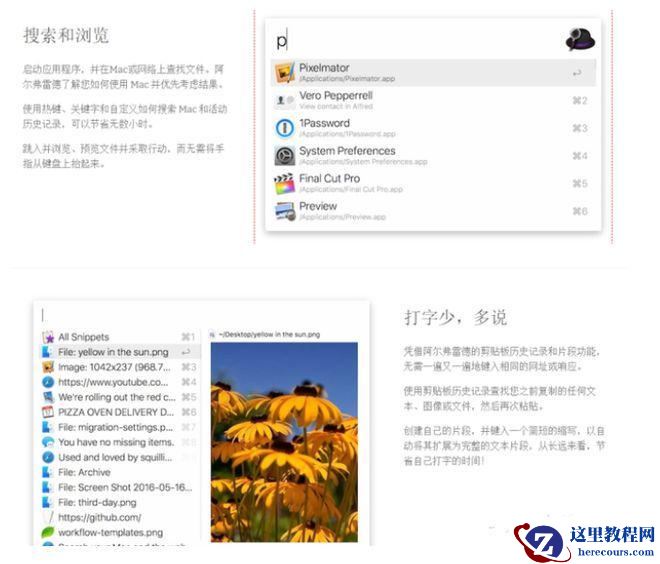Click the ⌘2 shortcut on Vero Pepperell row
This screenshot has width=660, height=564.
click(x=580, y=100)
